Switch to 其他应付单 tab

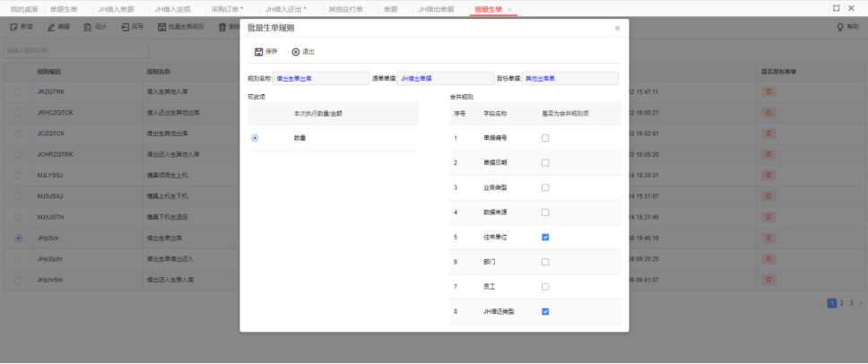point(346,9)
